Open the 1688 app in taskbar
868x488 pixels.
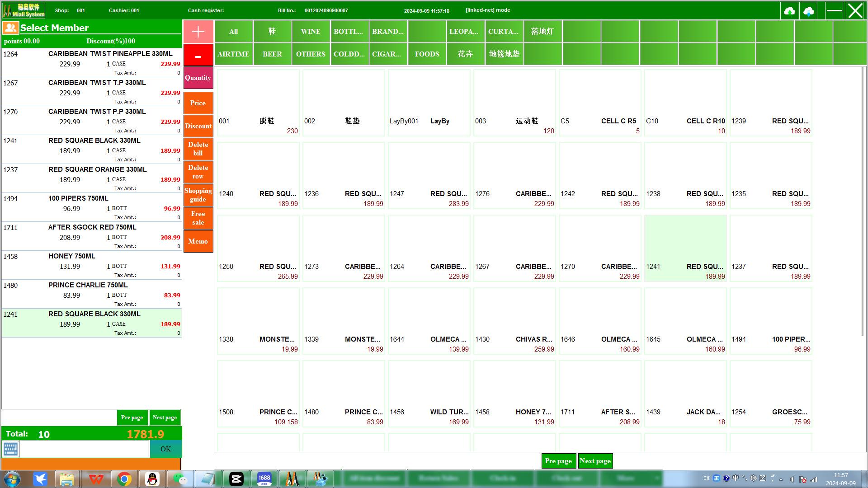pos(264,479)
